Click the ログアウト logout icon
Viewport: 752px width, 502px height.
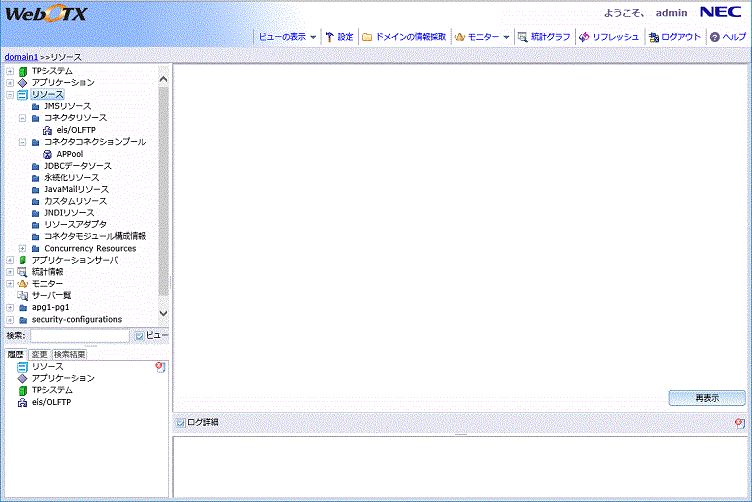click(x=653, y=37)
